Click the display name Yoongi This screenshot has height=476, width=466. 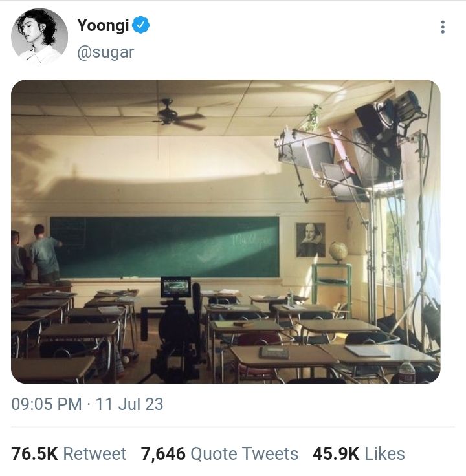click(x=103, y=26)
